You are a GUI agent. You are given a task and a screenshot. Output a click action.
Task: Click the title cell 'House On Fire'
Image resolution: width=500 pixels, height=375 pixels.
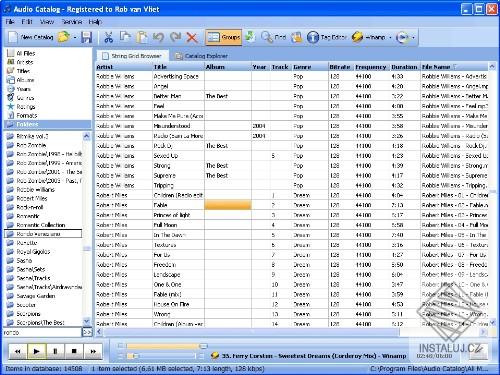pyautogui.click(x=178, y=304)
